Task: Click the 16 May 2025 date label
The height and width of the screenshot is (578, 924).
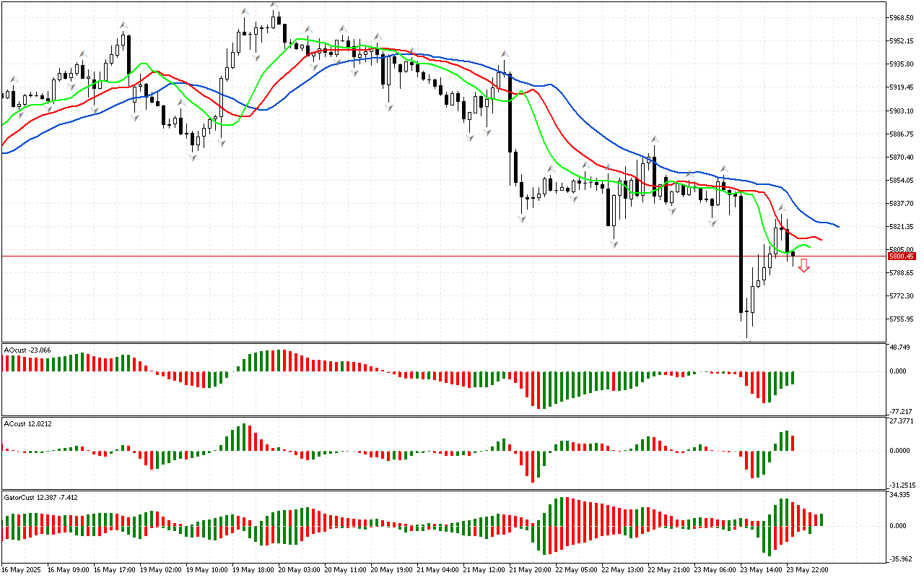Action: 24,569
